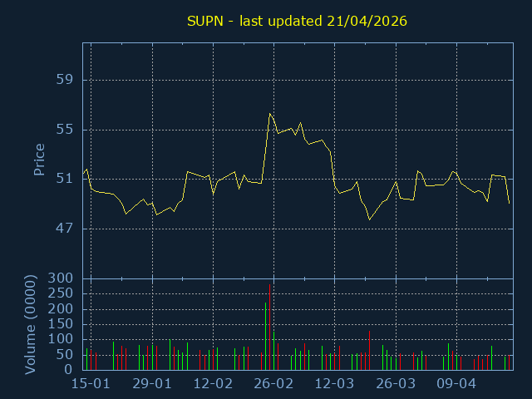Image resolution: width=532 pixels, height=399 pixels.
Task: Select the 51 price tick label
Action: 65,179
